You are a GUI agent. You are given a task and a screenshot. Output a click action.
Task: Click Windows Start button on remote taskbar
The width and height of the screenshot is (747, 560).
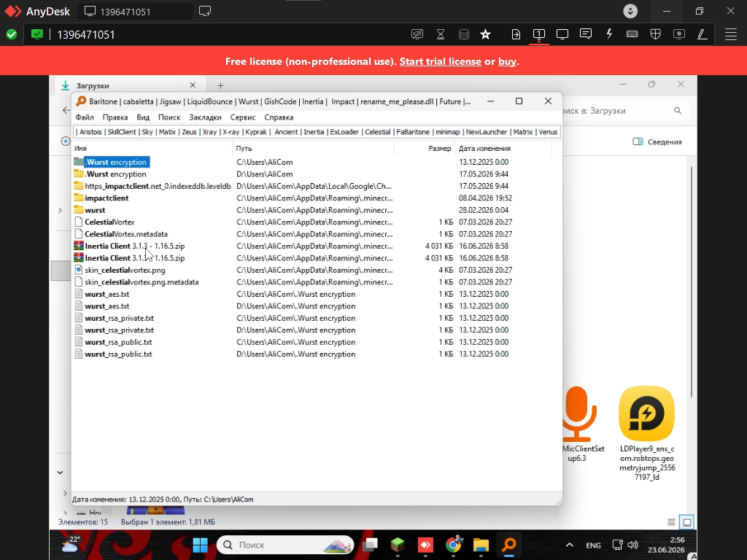(200, 545)
